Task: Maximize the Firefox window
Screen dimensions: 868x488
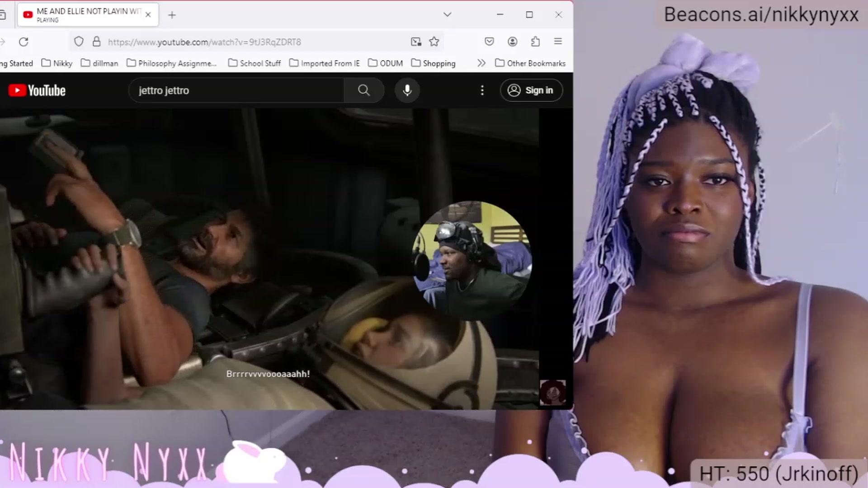Action: tap(529, 14)
